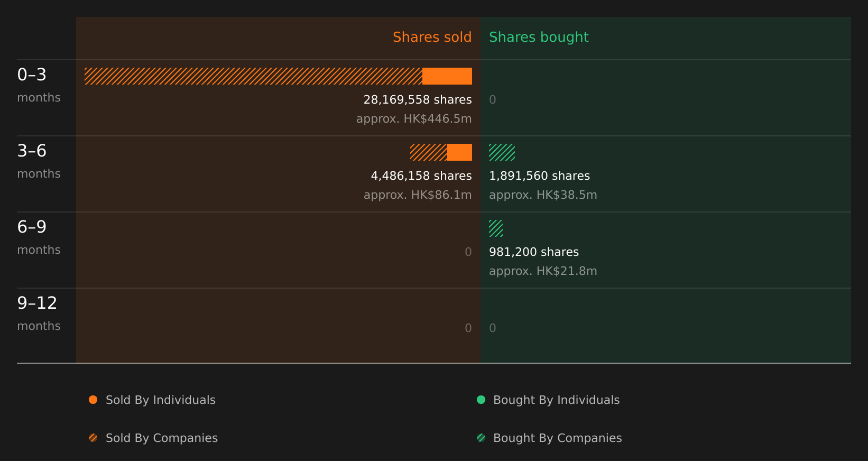The image size is (868, 461).
Task: Click the orange Sold By Individuals legend dot
Action: 93,400
